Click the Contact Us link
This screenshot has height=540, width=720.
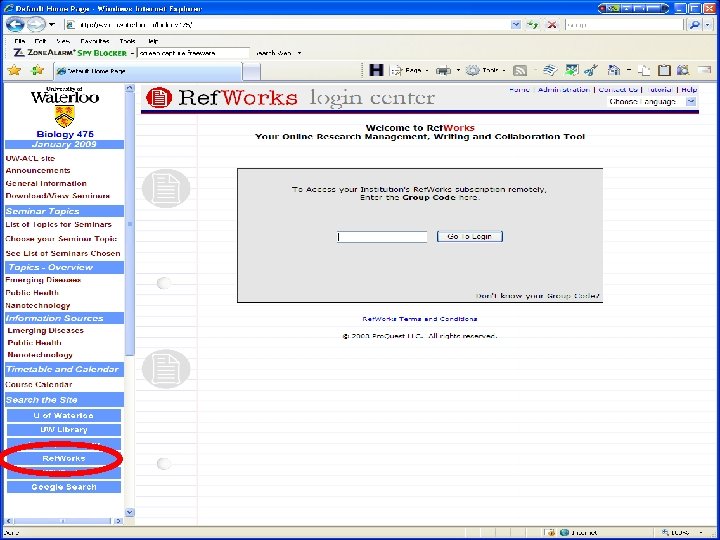coord(618,90)
